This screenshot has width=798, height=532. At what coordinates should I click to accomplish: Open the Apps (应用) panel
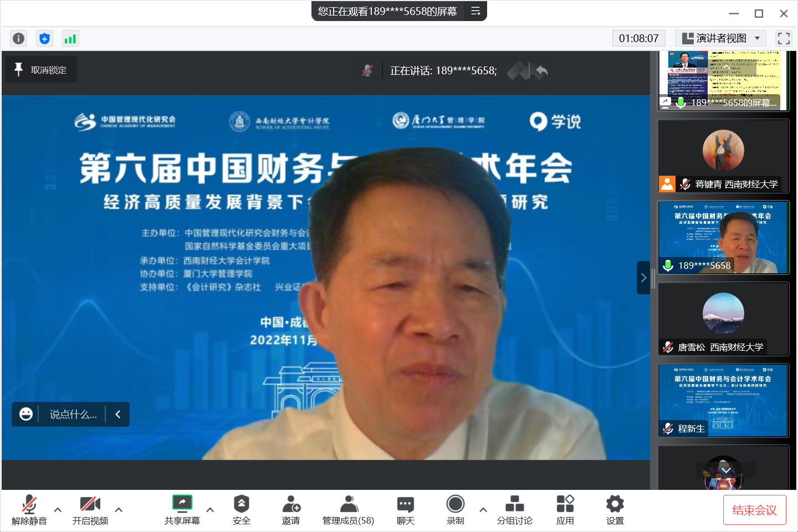pyautogui.click(x=565, y=510)
